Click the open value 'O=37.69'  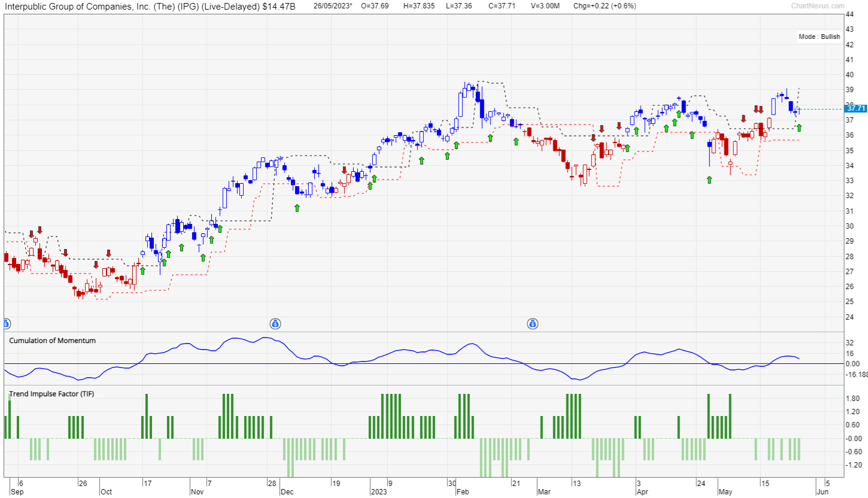(x=376, y=6)
